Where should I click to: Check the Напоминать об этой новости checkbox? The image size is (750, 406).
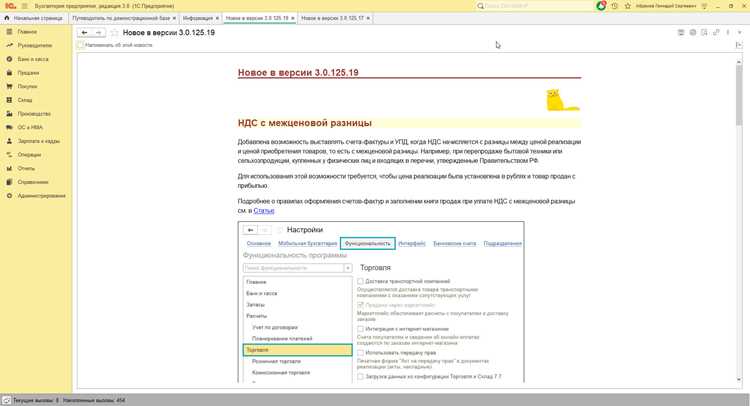(80, 45)
